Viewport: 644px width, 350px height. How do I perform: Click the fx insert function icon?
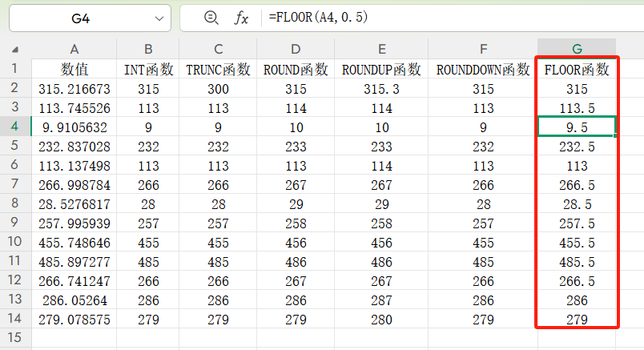click(241, 18)
